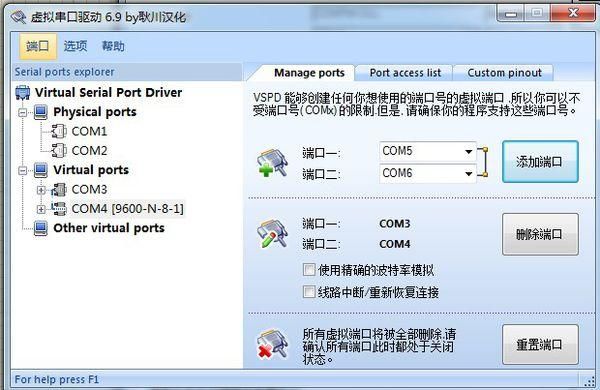Collapse the Virtual ports tree node
The height and width of the screenshot is (390, 600).
[x=23, y=170]
